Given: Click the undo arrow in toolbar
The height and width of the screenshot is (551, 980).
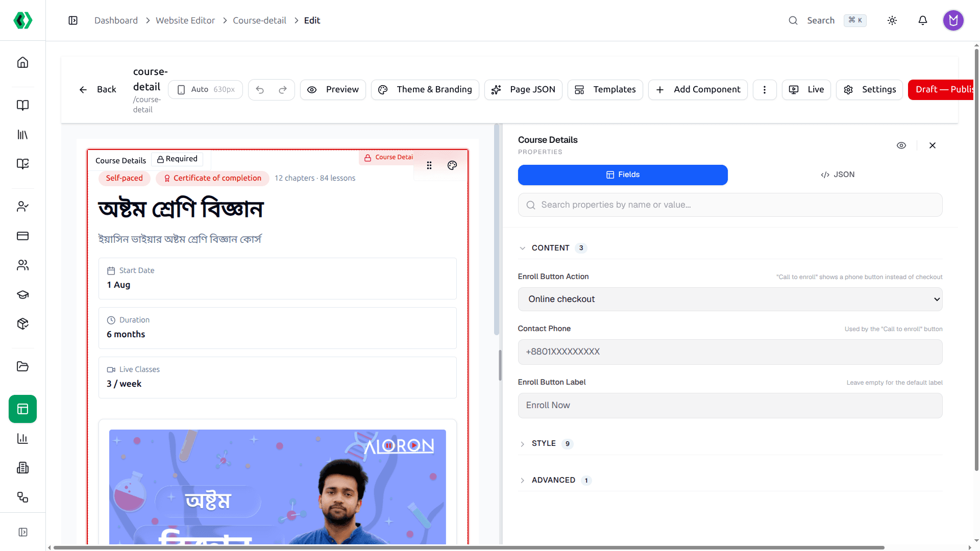Looking at the screenshot, I should click(260, 90).
